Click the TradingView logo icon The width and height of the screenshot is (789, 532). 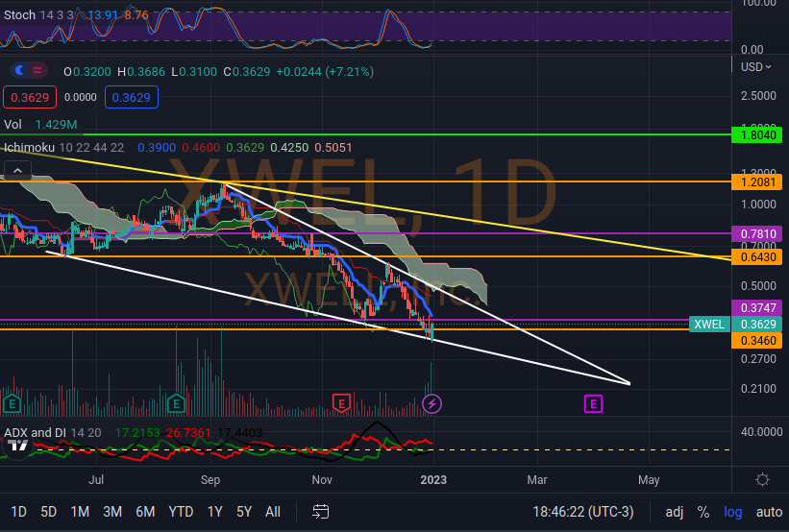(17, 445)
